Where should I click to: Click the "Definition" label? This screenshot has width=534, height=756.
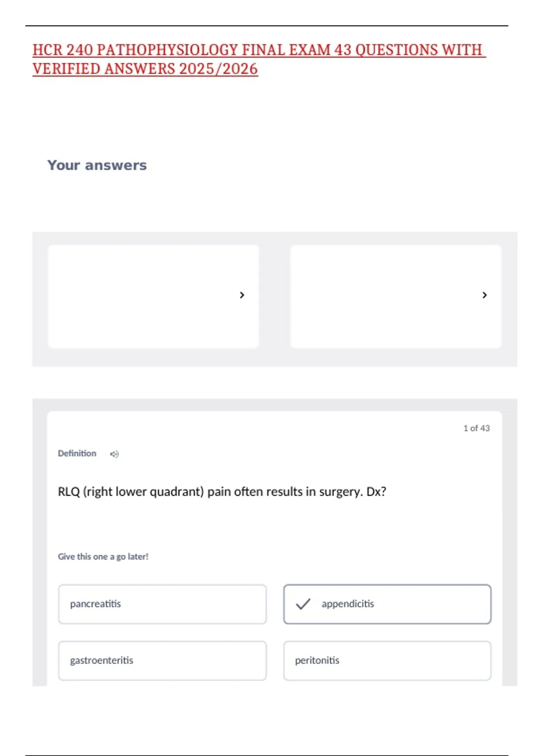click(77, 453)
